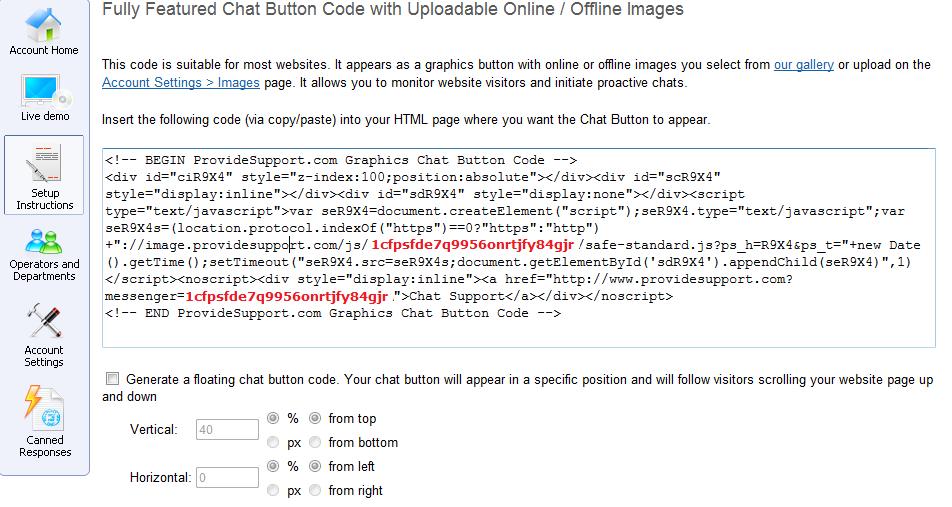This screenshot has height=507, width=952.
Task: Choose 'from bottom' radio option
Action: (314, 442)
